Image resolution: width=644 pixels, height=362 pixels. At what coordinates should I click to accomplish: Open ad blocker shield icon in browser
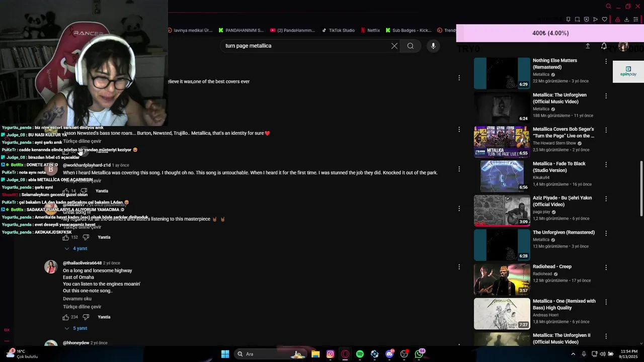pyautogui.click(x=586, y=19)
